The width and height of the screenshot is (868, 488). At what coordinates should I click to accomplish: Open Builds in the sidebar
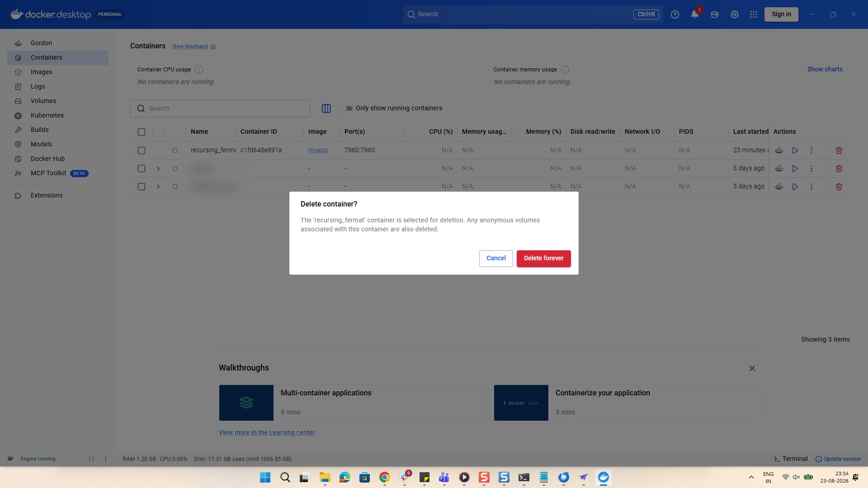(x=58, y=130)
